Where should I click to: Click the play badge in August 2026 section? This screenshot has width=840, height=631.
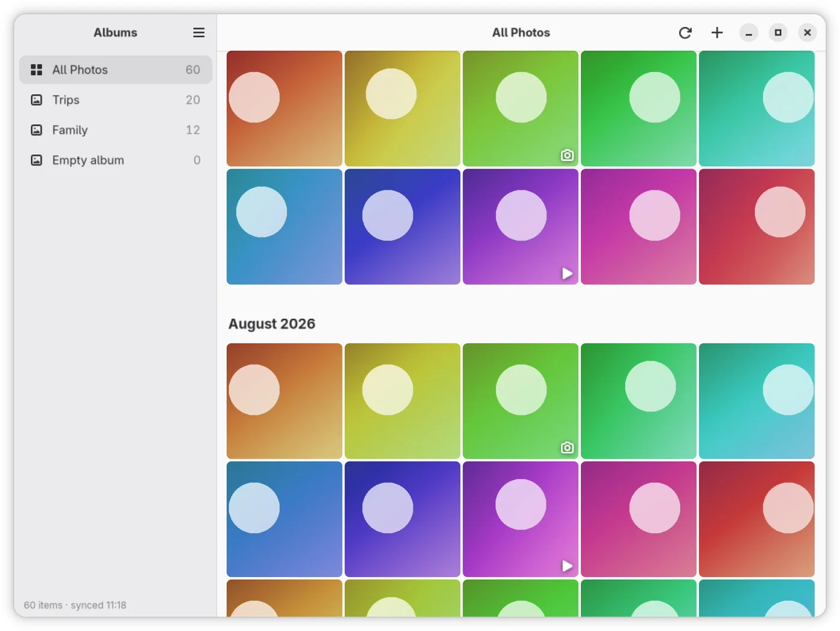(567, 566)
